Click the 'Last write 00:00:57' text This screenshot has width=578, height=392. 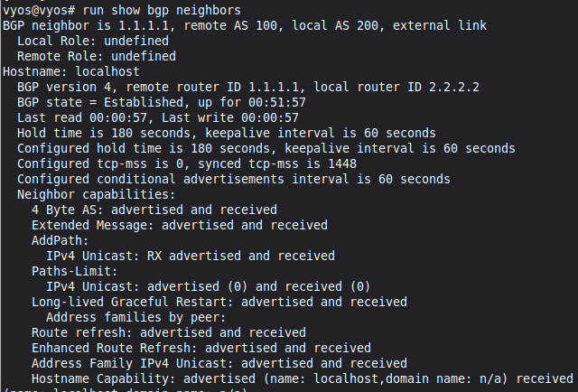click(x=230, y=118)
